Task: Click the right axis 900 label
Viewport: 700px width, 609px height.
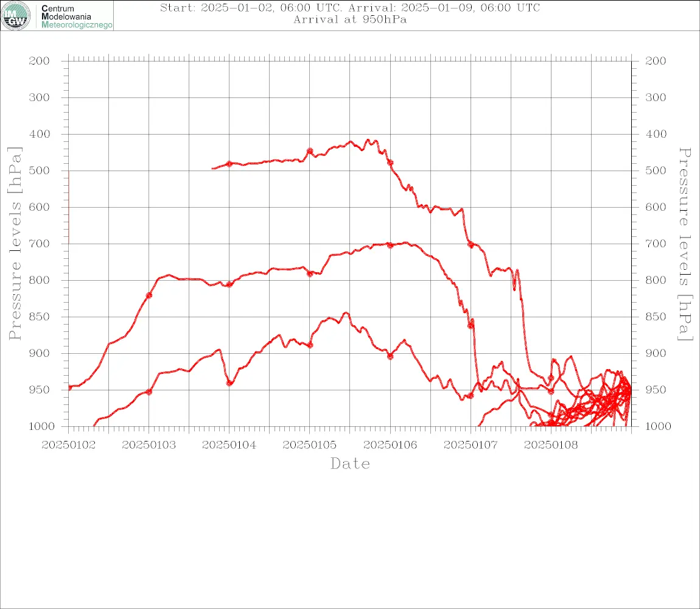Action: (656, 353)
